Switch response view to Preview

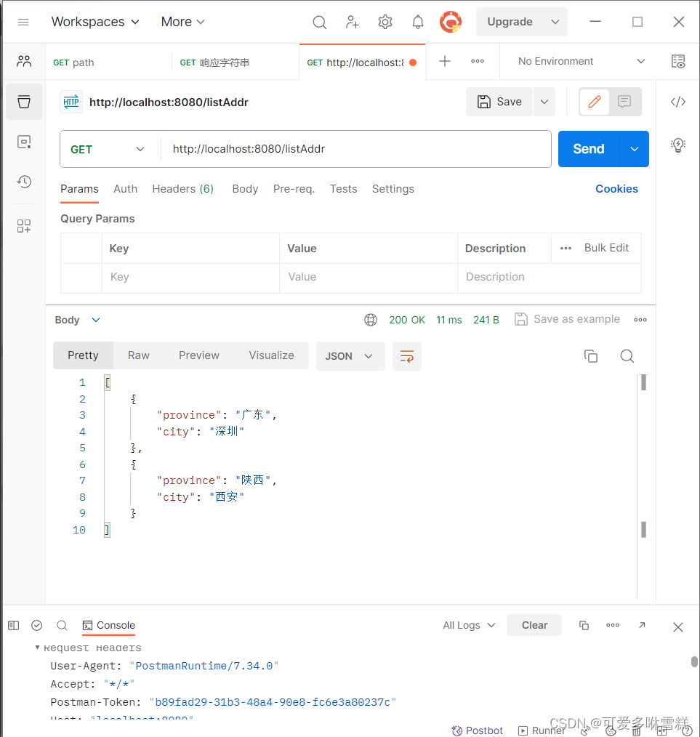199,356
